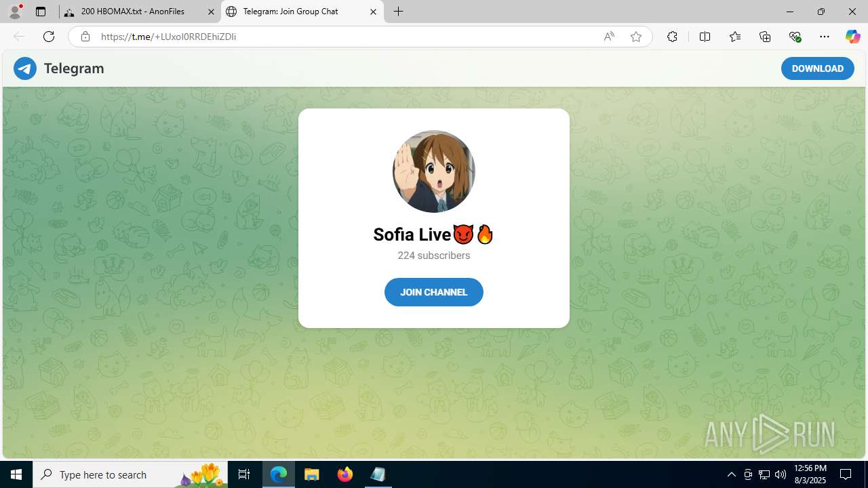Open the browser profile icon
The image size is (868, 488).
click(x=15, y=12)
